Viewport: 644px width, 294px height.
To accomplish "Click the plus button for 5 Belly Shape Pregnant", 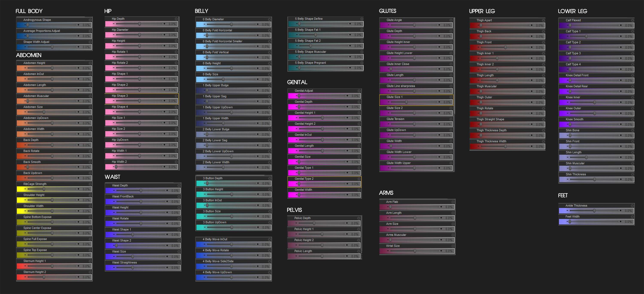I will coord(350,68).
